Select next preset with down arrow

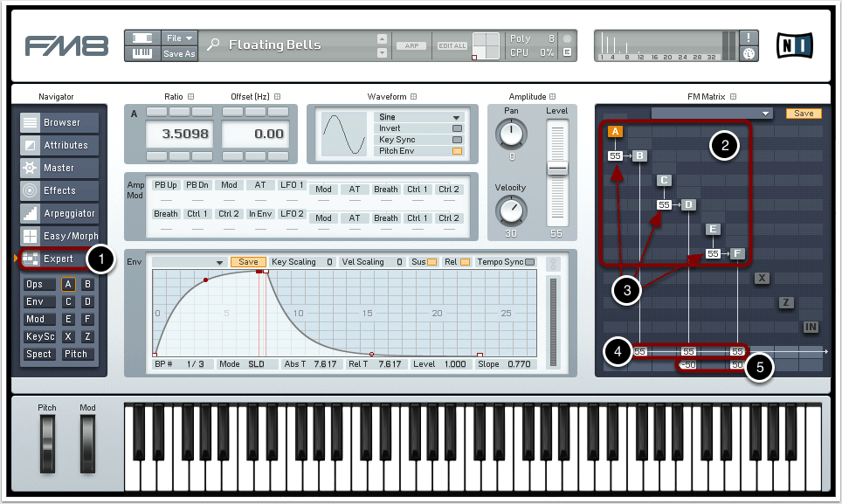click(x=382, y=52)
